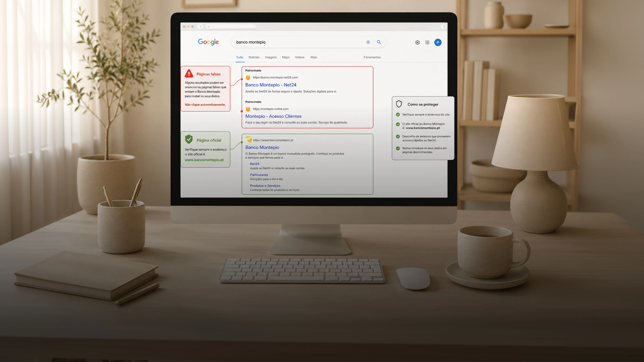Go back with the browser back arrow
This screenshot has height=362, width=644.
coord(200,27)
